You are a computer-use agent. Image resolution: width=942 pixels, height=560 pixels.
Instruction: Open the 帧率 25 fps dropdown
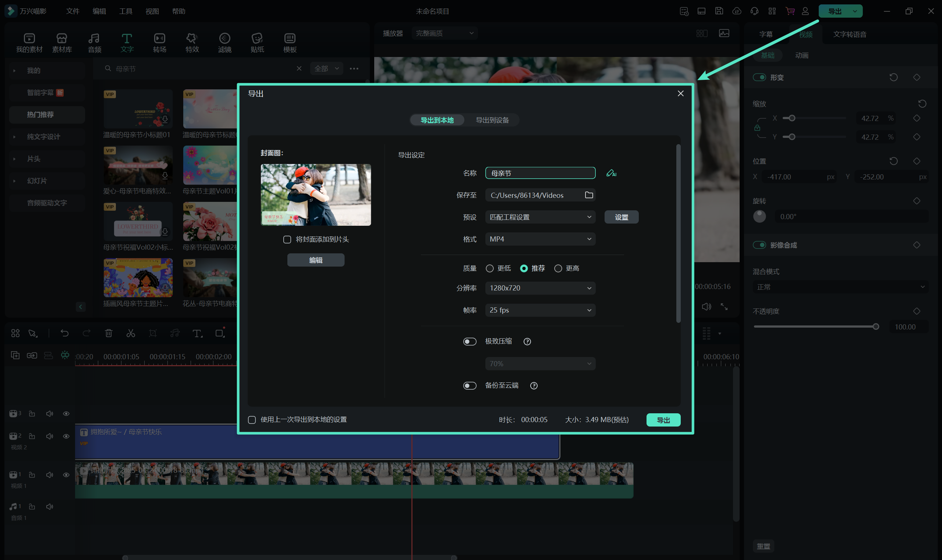(540, 310)
